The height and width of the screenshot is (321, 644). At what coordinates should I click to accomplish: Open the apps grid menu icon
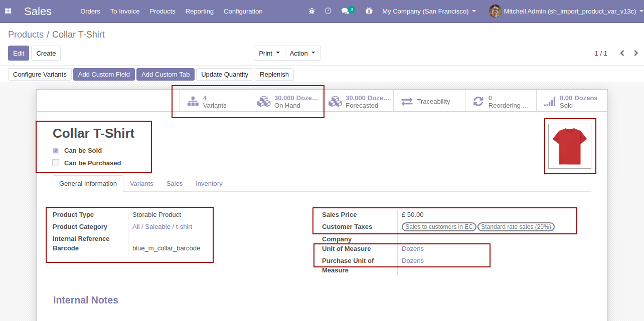8,11
